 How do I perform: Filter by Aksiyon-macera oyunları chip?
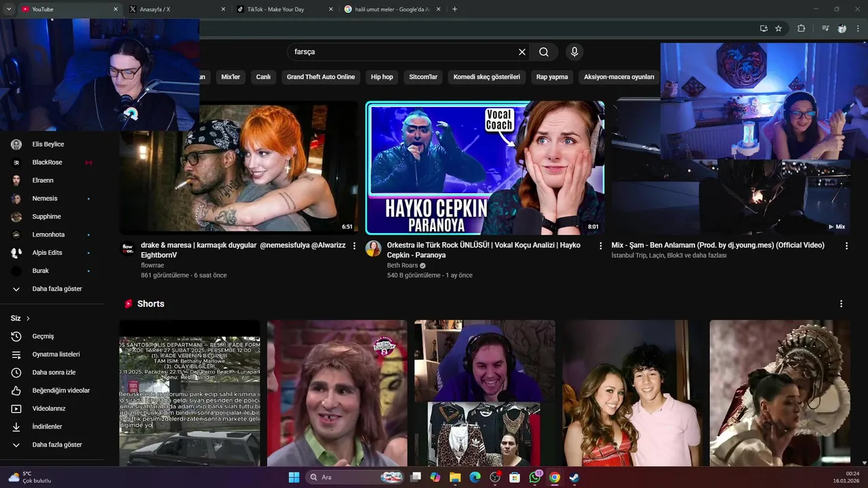[618, 77]
